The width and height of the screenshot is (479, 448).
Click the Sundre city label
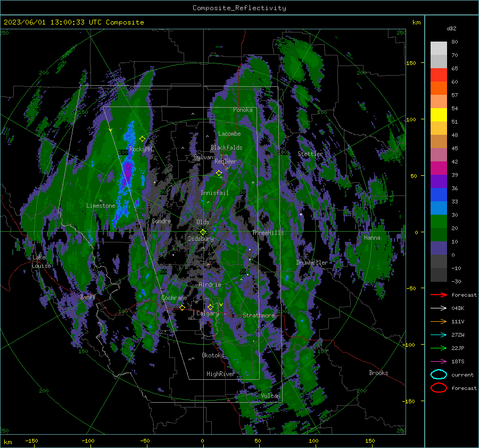tap(161, 221)
